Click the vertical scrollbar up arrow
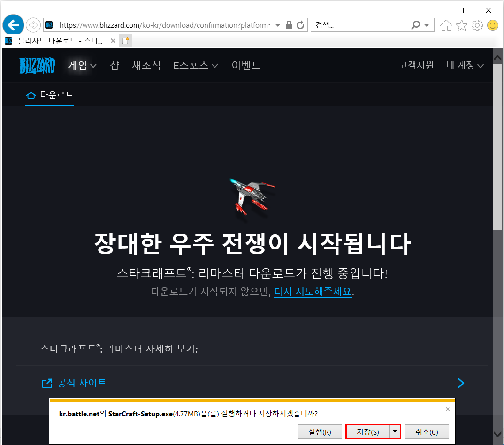The height and width of the screenshot is (445, 504). [497, 58]
